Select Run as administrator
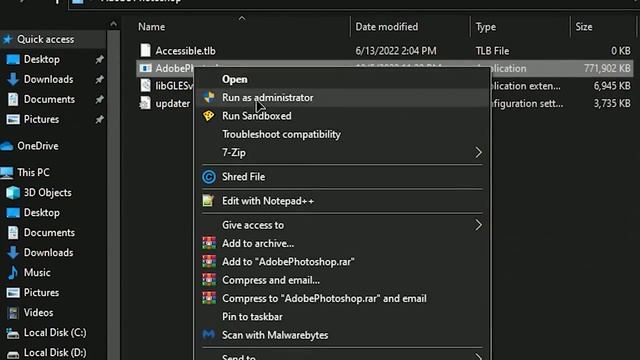Screen dimensions: 640x360 pos(342,98)
